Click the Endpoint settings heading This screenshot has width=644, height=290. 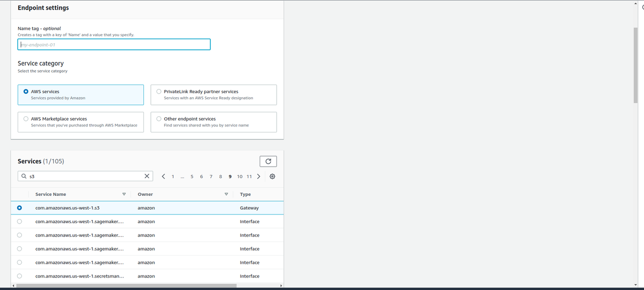43,8
